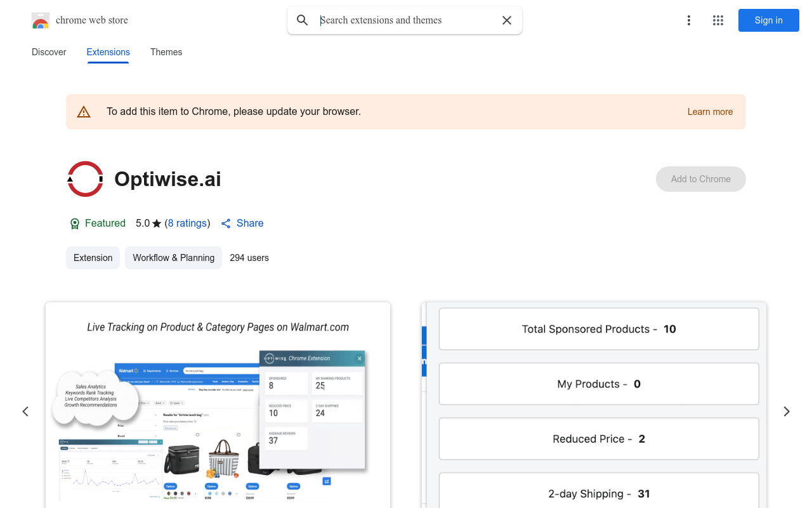The width and height of the screenshot is (812, 508).
Task: Click the chrome web store title text
Action: pos(92,20)
